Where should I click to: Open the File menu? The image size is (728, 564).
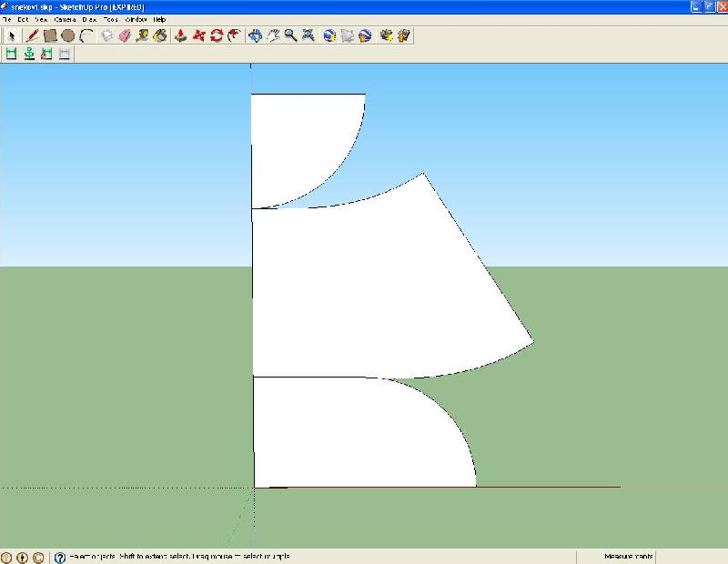pos(7,19)
